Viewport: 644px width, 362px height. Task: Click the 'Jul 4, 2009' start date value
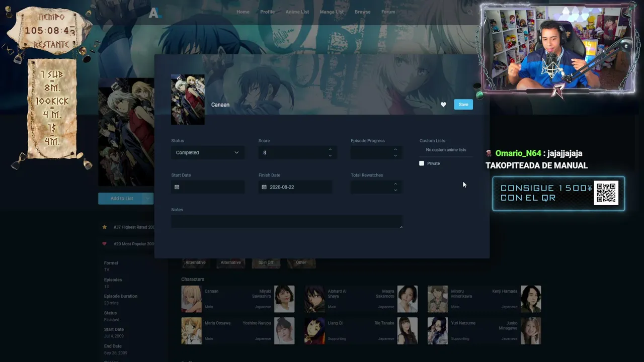(114, 336)
